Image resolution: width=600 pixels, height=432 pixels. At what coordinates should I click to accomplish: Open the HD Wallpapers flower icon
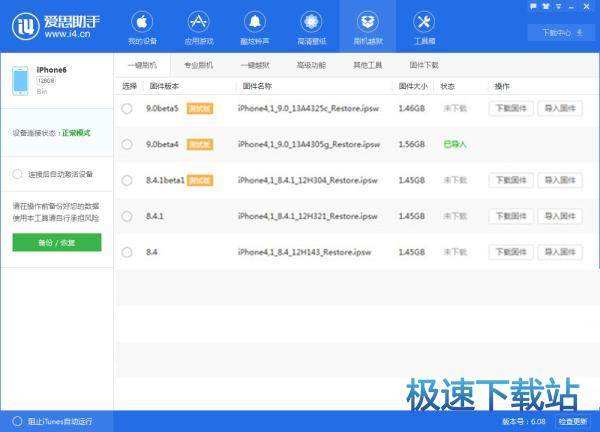click(311, 22)
